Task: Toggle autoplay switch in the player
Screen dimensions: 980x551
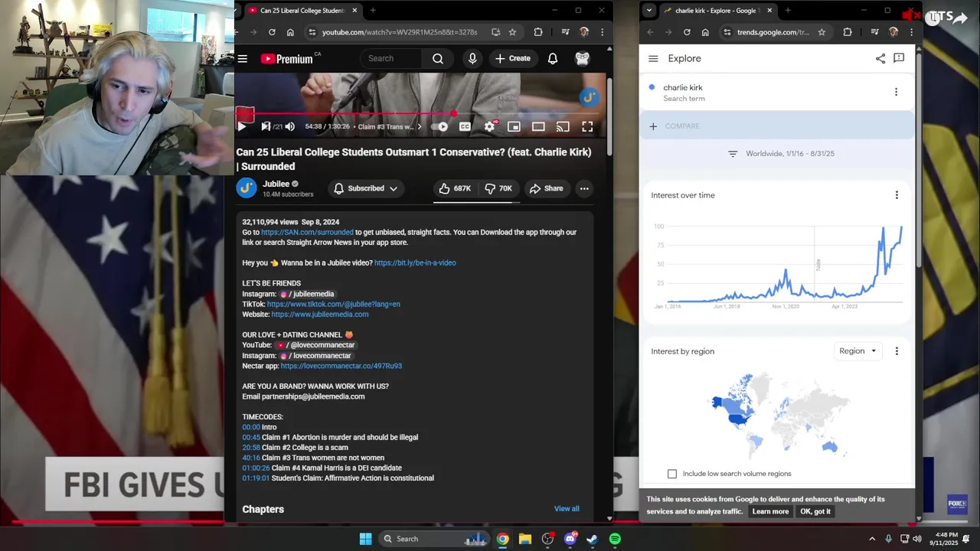Action: 439,126
